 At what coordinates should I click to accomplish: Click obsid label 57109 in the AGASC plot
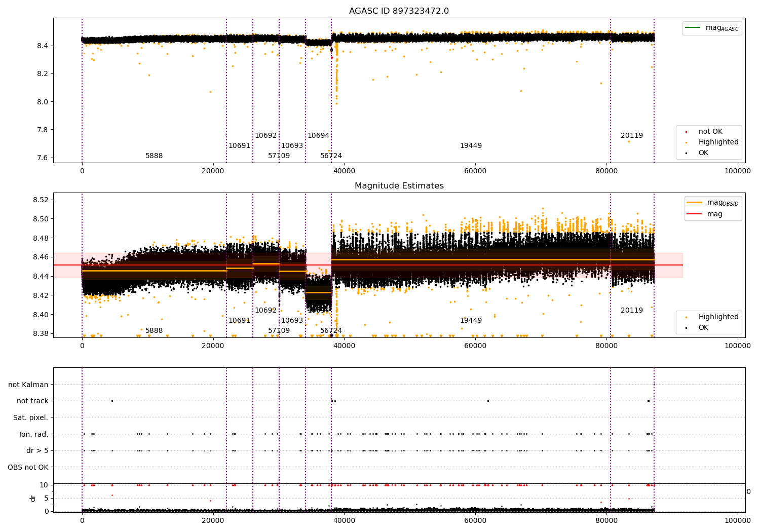tap(279, 156)
